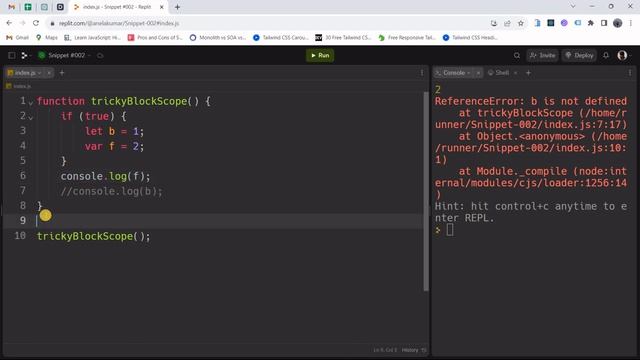Image resolution: width=640 pixels, height=360 pixels.
Task: Bookmark this page with star icon
Action: point(521,23)
